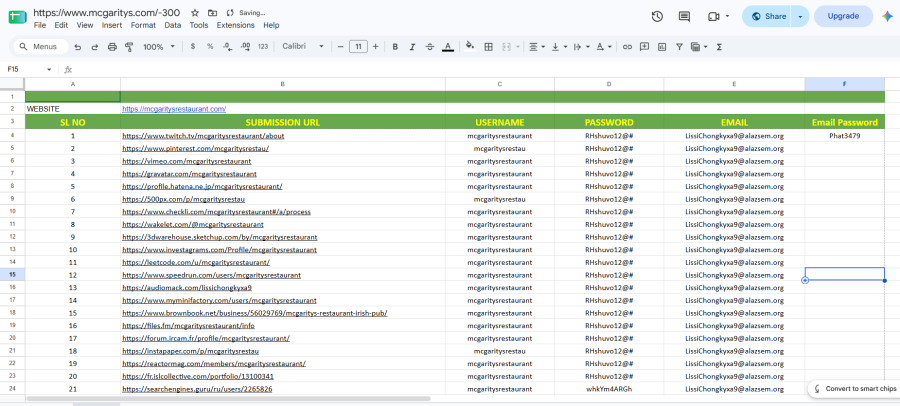Open the twitch.tv submission URL
Screen dimensions: 900x406
(203, 136)
